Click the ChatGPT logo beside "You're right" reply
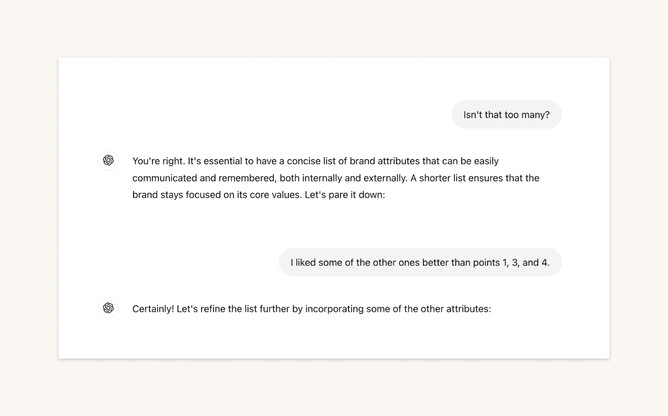This screenshot has width=668, height=416. click(108, 160)
